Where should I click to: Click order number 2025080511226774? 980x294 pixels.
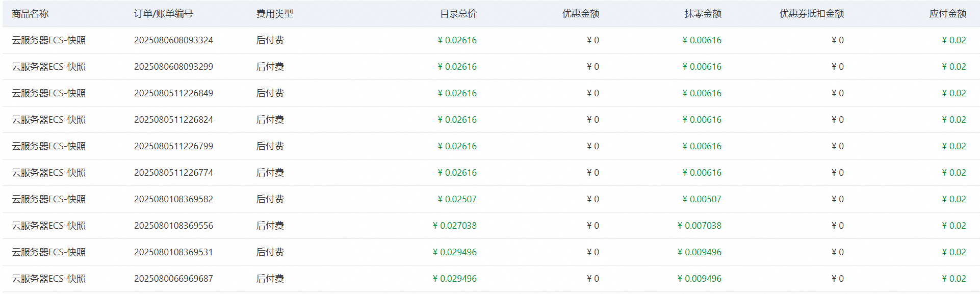click(173, 173)
